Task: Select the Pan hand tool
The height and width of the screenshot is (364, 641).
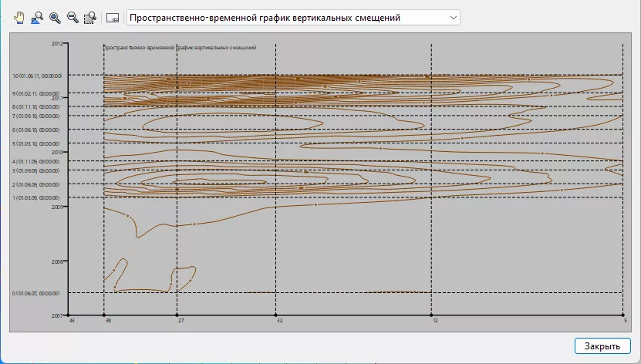Action: click(x=19, y=17)
